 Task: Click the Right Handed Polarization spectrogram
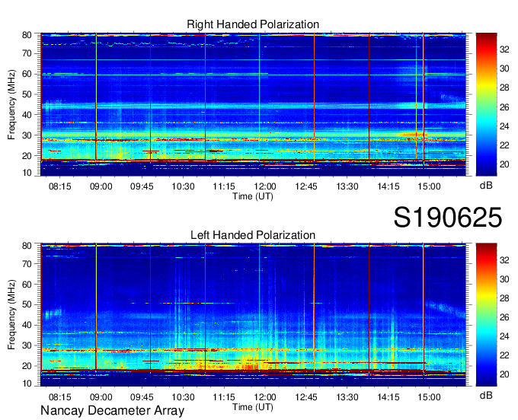(253, 104)
